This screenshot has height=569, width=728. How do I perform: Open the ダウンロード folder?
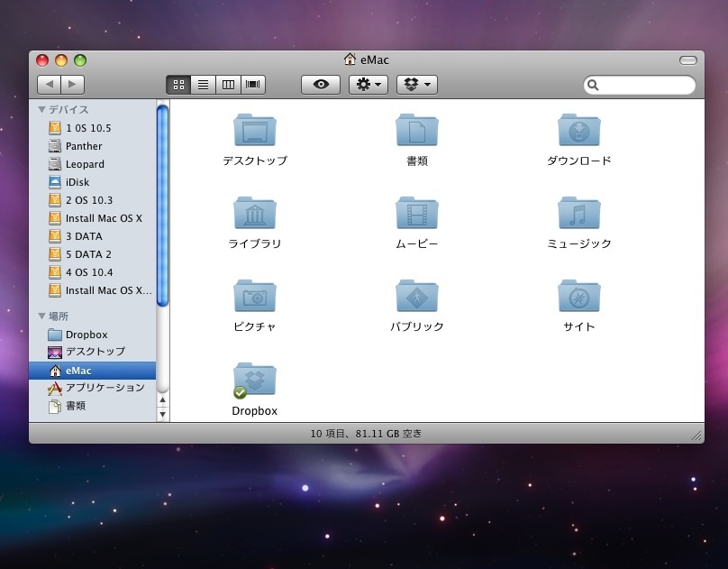coord(579,130)
